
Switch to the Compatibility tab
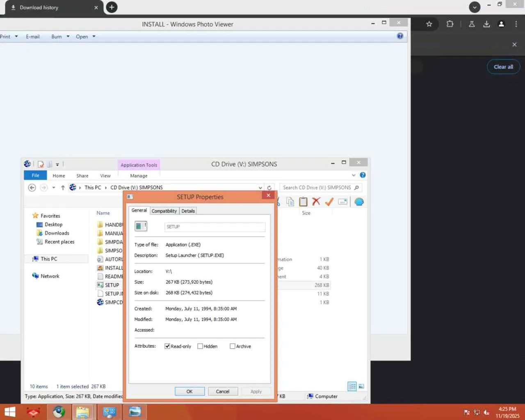(x=164, y=211)
